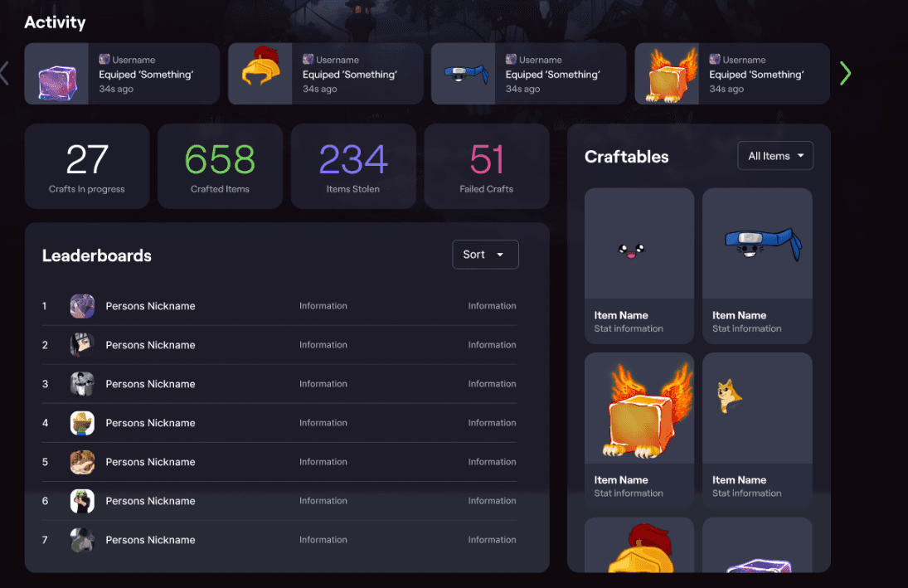Click the Items Stolen stat card

pyautogui.click(x=353, y=167)
